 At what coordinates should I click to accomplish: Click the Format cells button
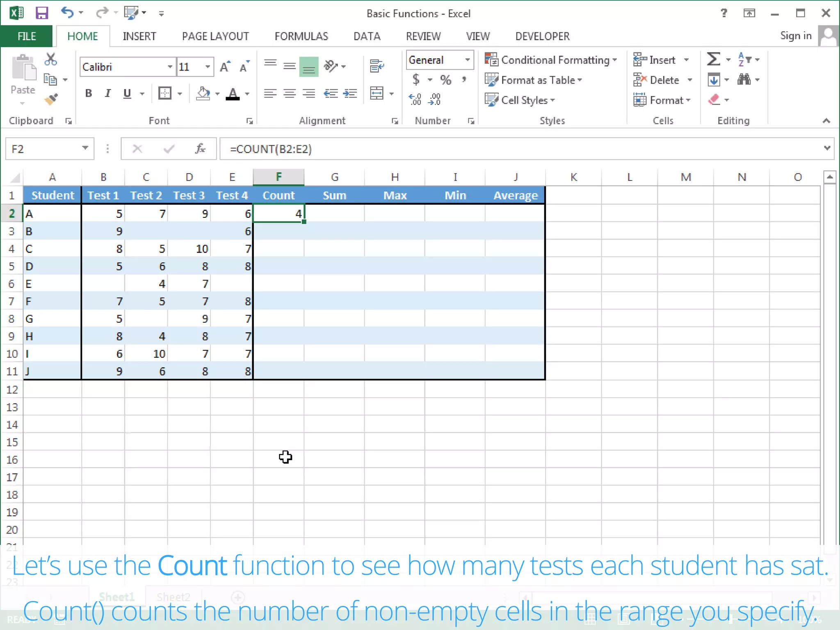[x=662, y=100]
